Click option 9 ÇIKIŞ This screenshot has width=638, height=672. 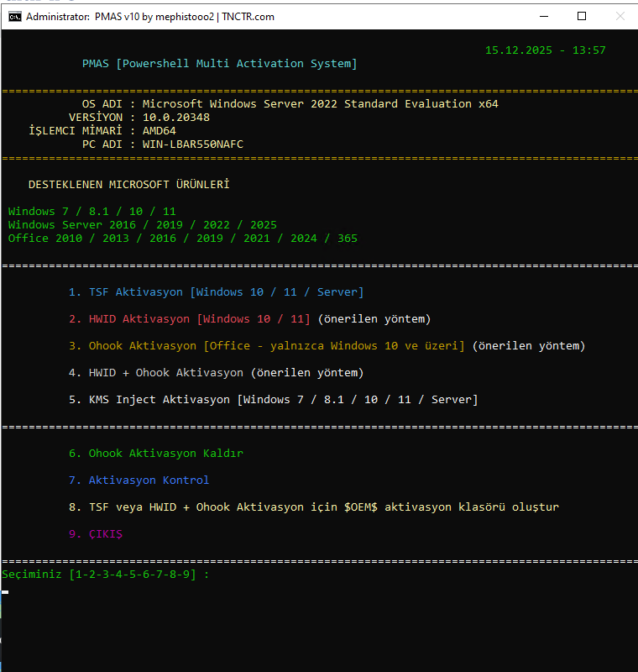tap(96, 534)
